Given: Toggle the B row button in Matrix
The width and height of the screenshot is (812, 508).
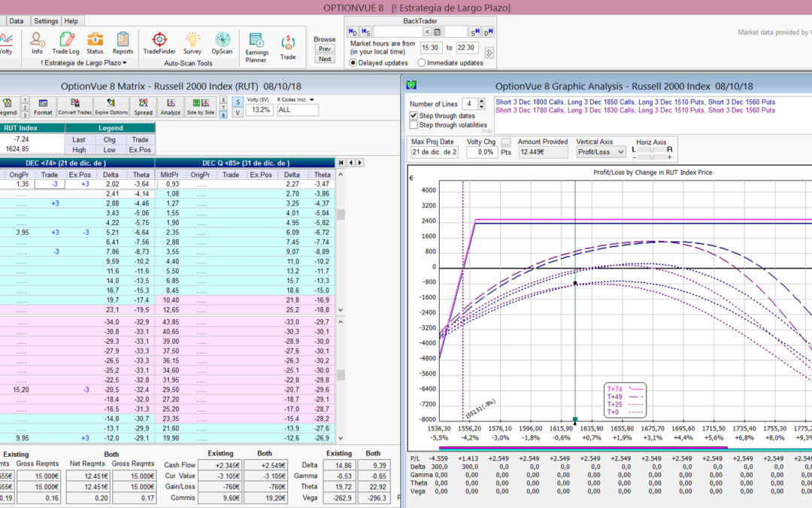Looking at the screenshot, I should [x=223, y=114].
